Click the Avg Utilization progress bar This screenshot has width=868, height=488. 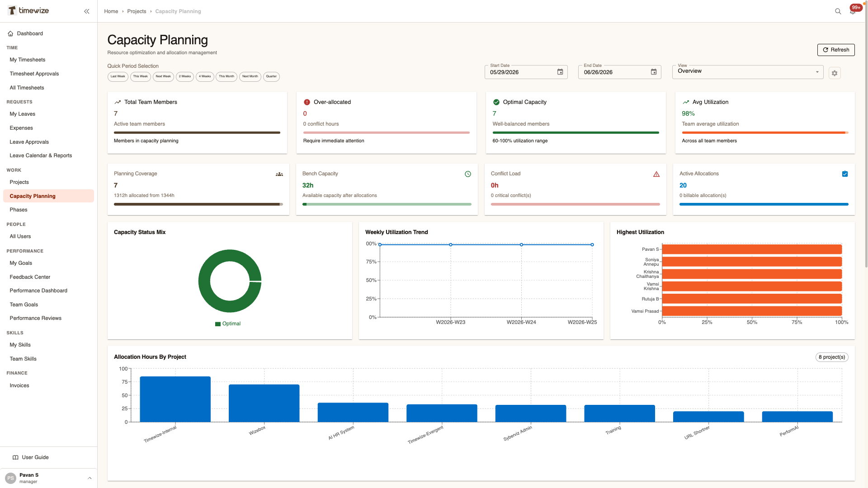coord(765,133)
